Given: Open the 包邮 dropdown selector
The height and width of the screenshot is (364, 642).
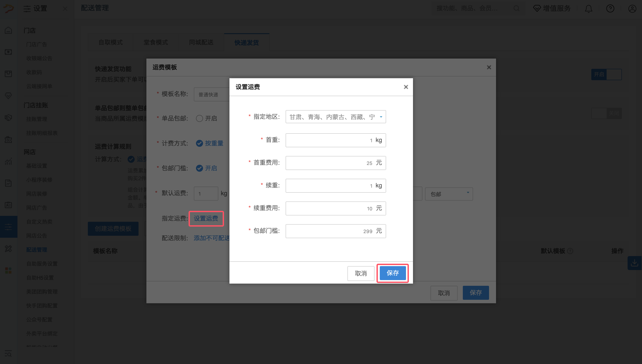Looking at the screenshot, I should [x=449, y=194].
